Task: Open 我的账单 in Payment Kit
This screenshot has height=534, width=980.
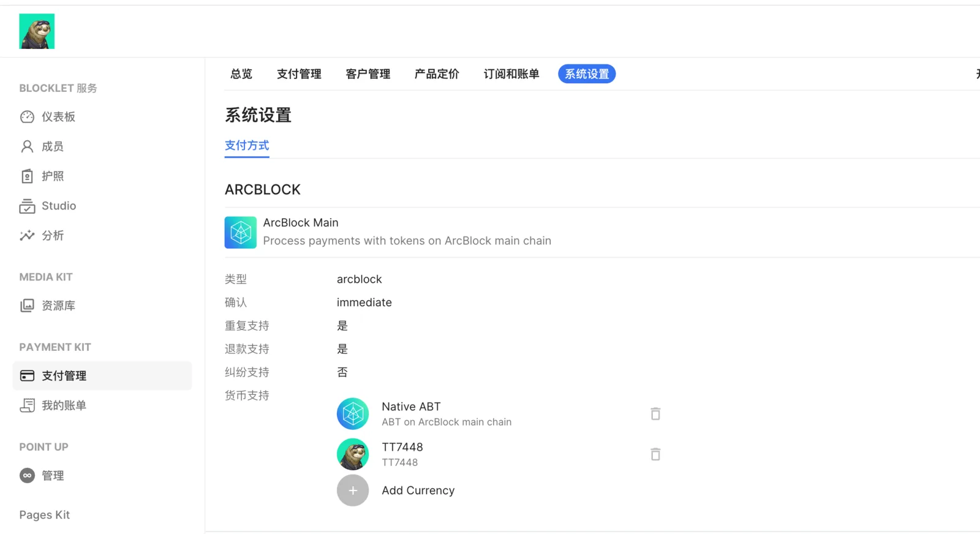Action: coord(64,405)
